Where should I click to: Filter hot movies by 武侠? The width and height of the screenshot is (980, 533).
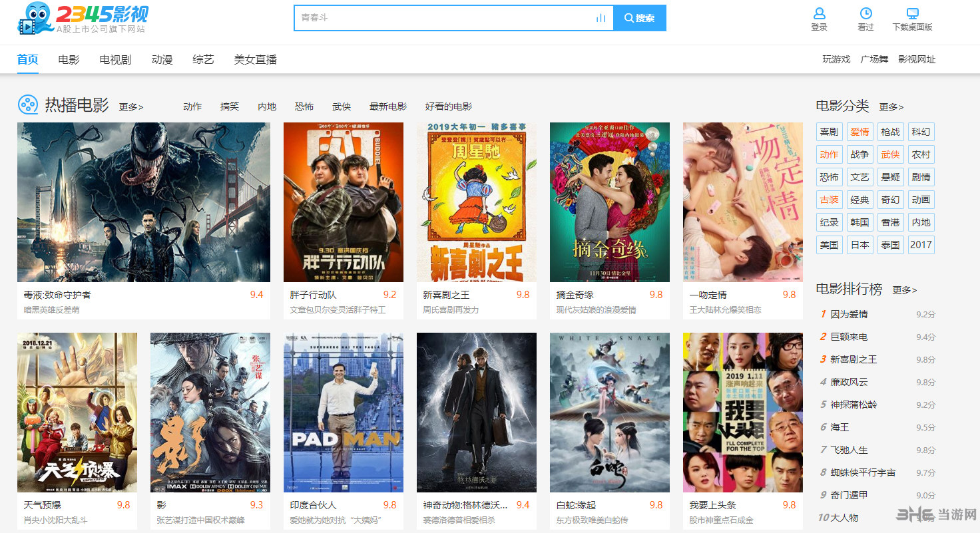tap(342, 106)
